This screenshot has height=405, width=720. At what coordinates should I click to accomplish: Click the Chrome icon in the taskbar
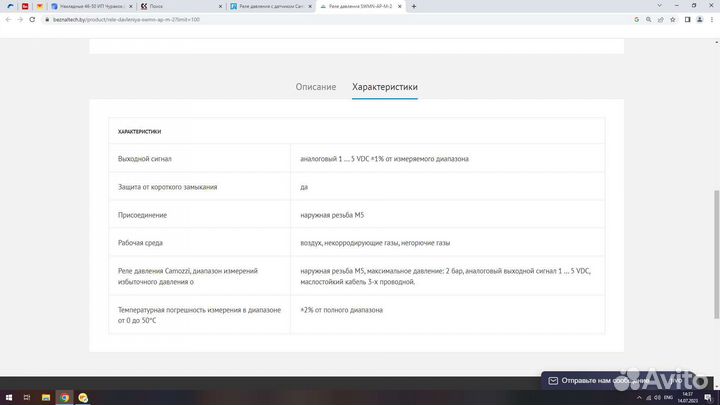(x=65, y=397)
